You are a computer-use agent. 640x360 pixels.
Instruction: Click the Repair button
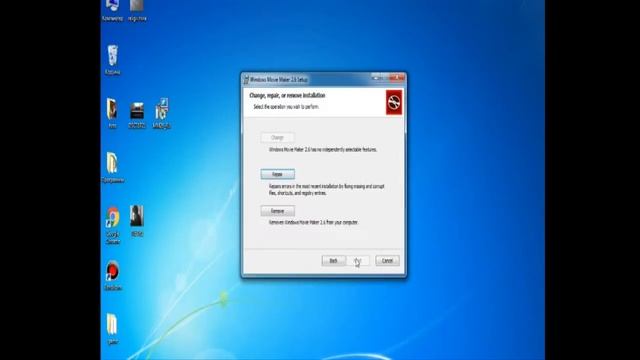tap(278, 174)
